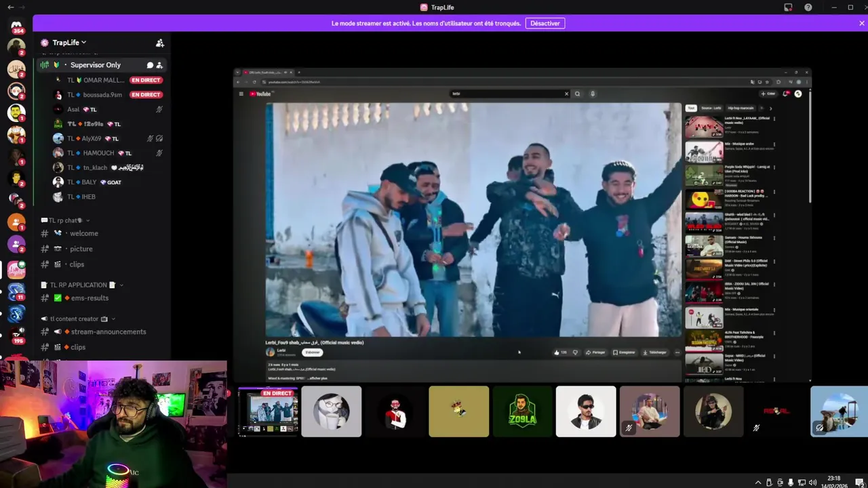
Task: Open the orange server icon in sidebar
Action: click(x=16, y=222)
